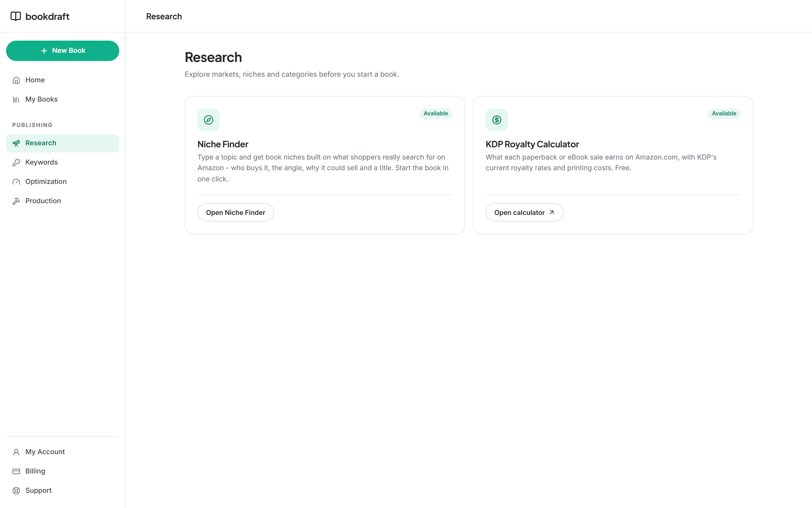Click the Research page heading
The image size is (812, 508).
pos(213,57)
